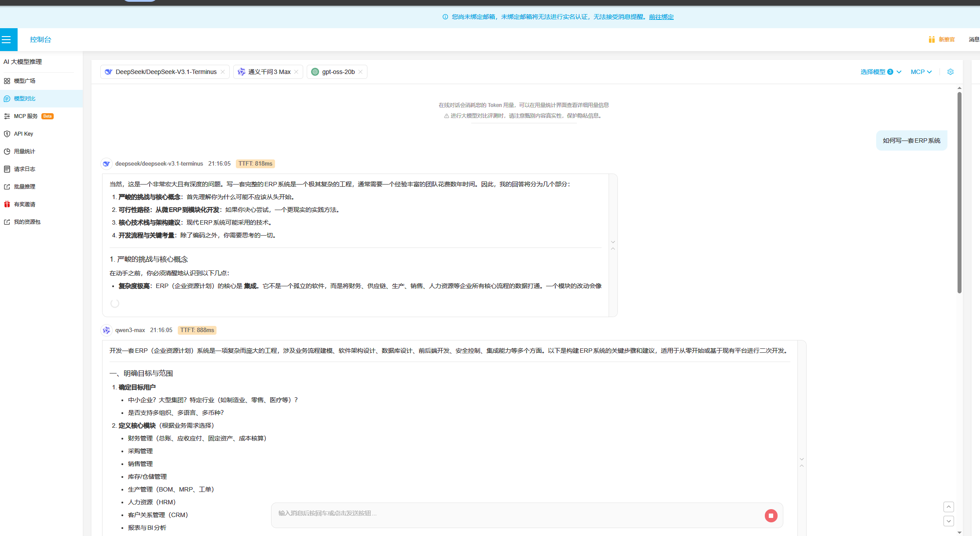Image resolution: width=980 pixels, height=536 pixels.
Task: Open 模型广场 in the sidebar
Action: click(x=24, y=81)
